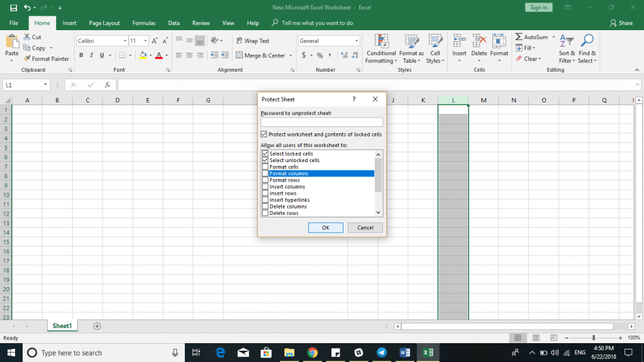Viewport: 644px width, 362px height.
Task: Toggle Protect worksheet and contents of locked cells
Action: [x=264, y=134]
